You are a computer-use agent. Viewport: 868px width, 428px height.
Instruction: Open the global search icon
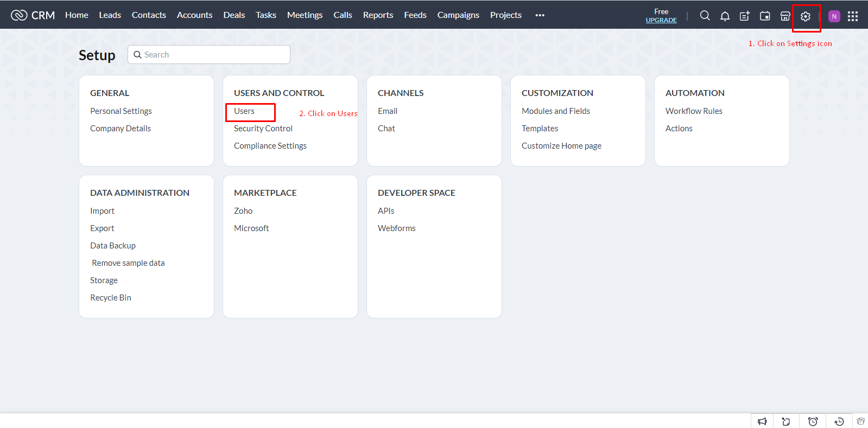tap(705, 16)
